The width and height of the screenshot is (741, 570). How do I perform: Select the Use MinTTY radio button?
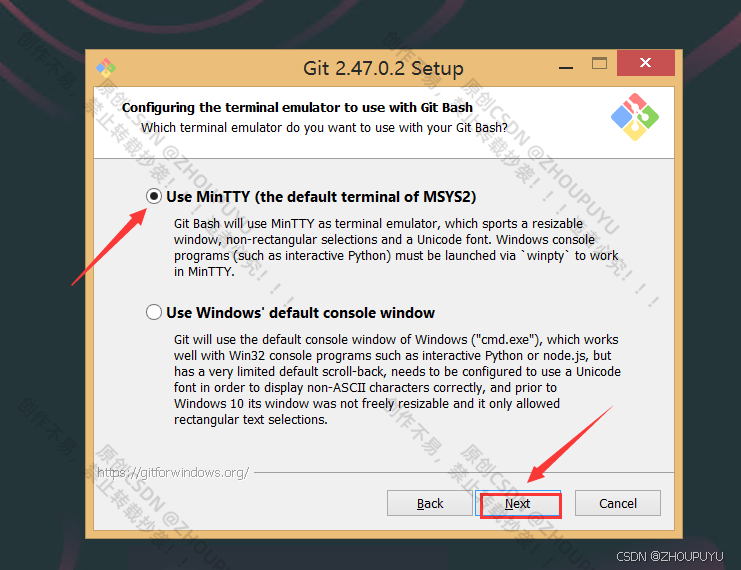click(x=154, y=196)
